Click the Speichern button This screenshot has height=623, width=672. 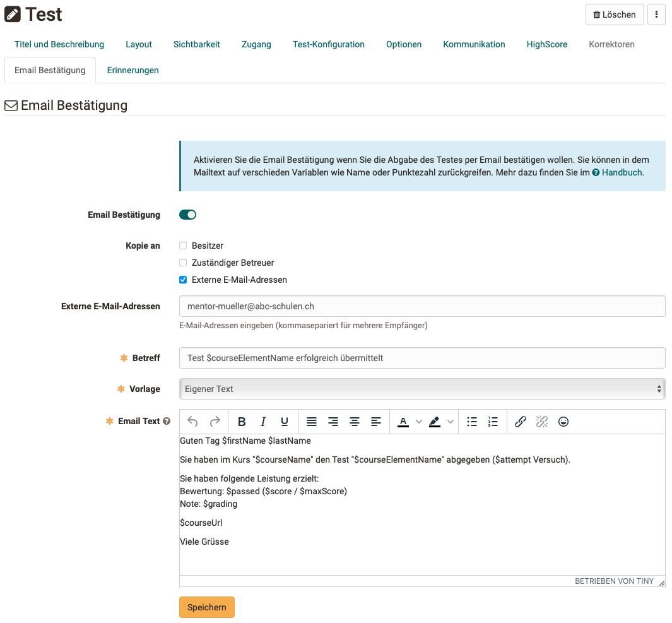(207, 607)
